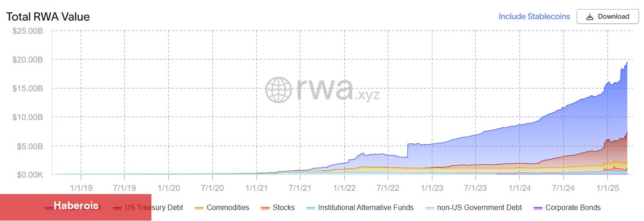The image size is (644, 221).
Task: Click the Stocks legend color marker
Action: point(265,208)
